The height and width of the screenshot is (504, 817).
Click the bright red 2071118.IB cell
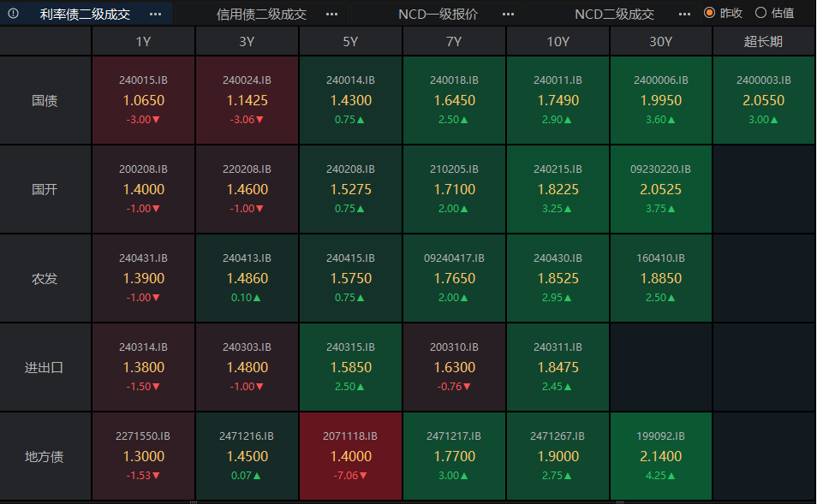351,455
